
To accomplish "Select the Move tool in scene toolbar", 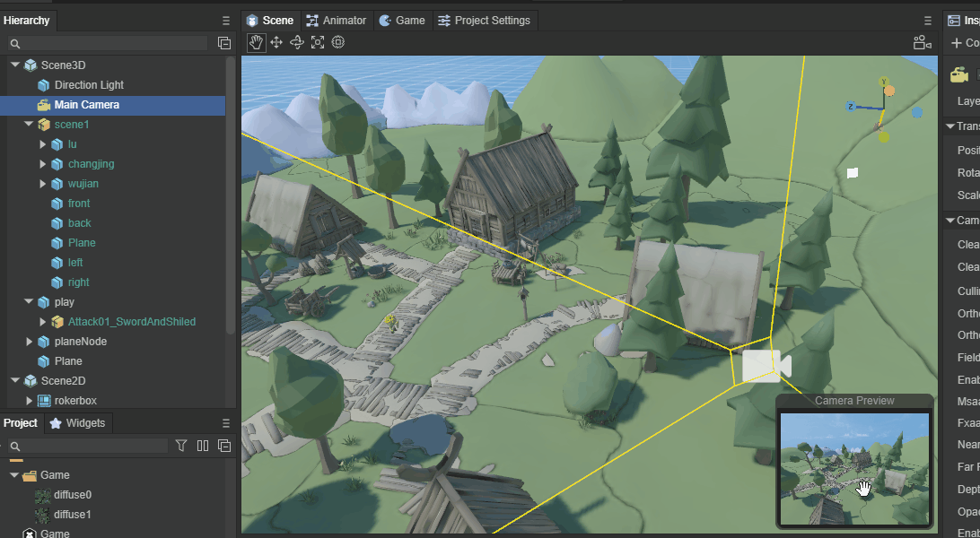I will tap(276, 42).
